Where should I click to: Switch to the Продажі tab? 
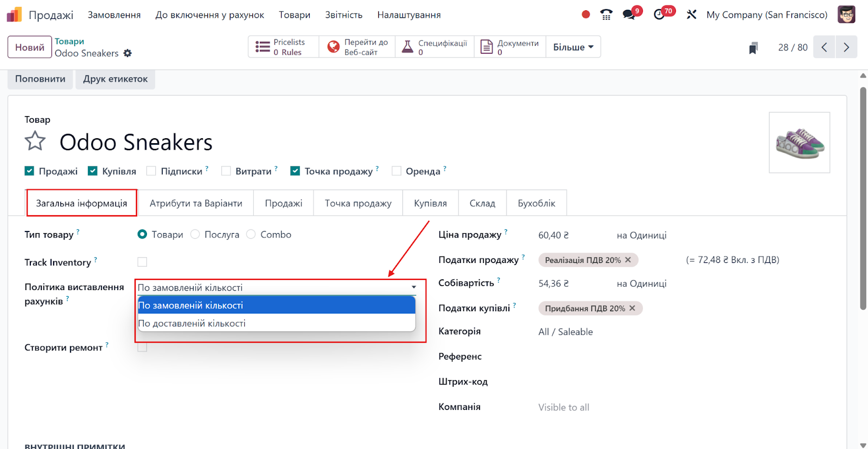click(x=284, y=203)
